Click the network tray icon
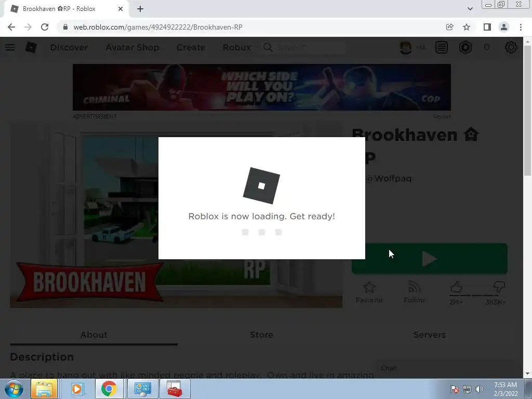532x399 pixels. point(467,389)
